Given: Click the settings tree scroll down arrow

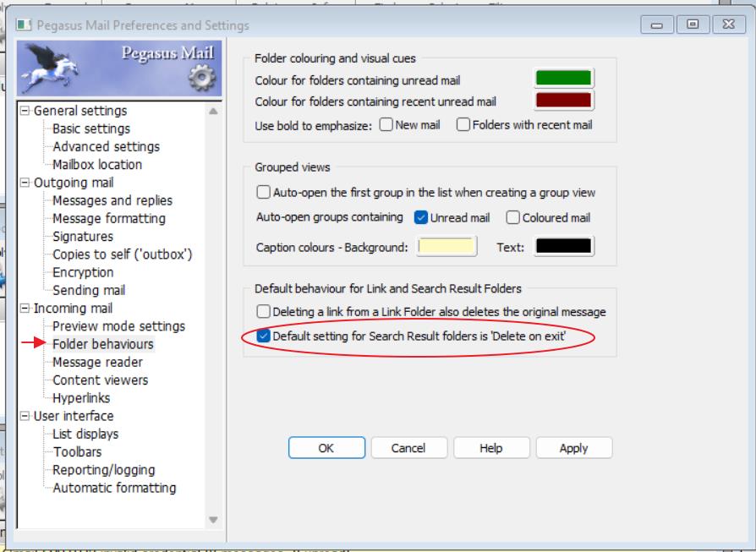Looking at the screenshot, I should [x=213, y=520].
